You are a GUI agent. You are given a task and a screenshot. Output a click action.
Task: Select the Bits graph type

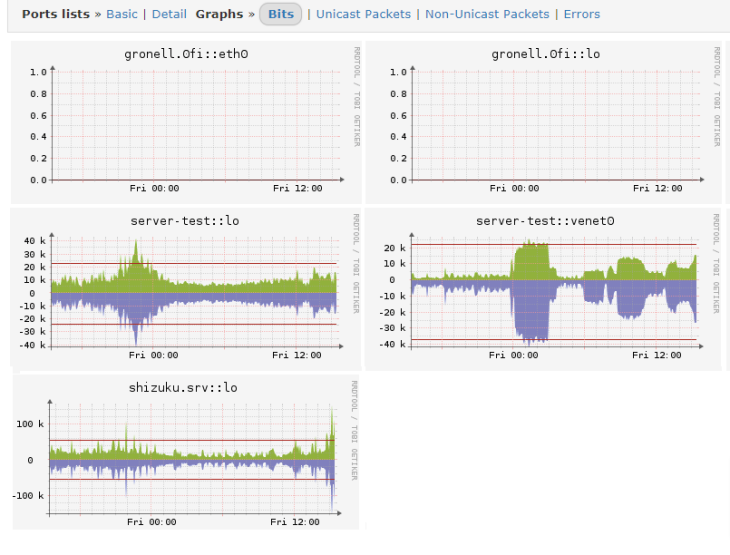(x=281, y=14)
